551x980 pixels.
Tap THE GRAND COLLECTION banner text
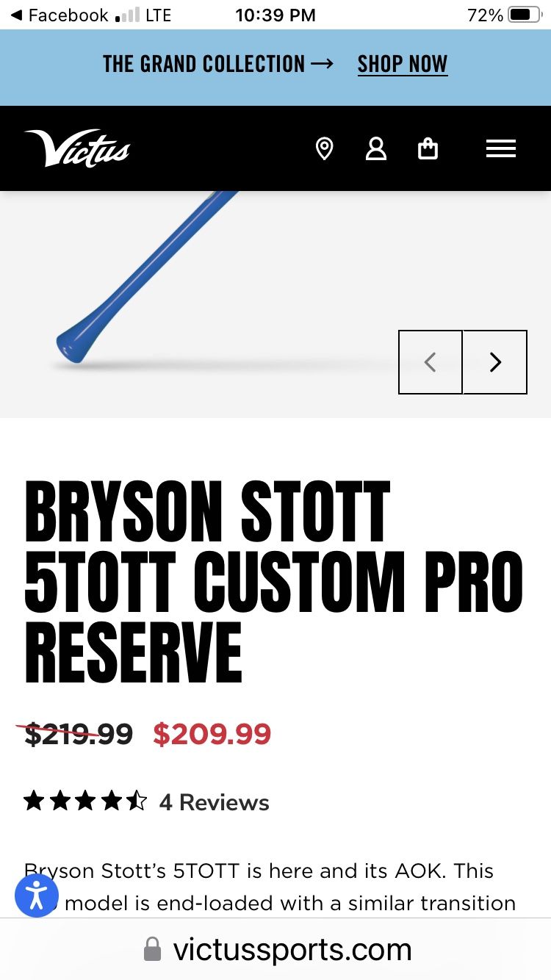pyautogui.click(x=204, y=64)
